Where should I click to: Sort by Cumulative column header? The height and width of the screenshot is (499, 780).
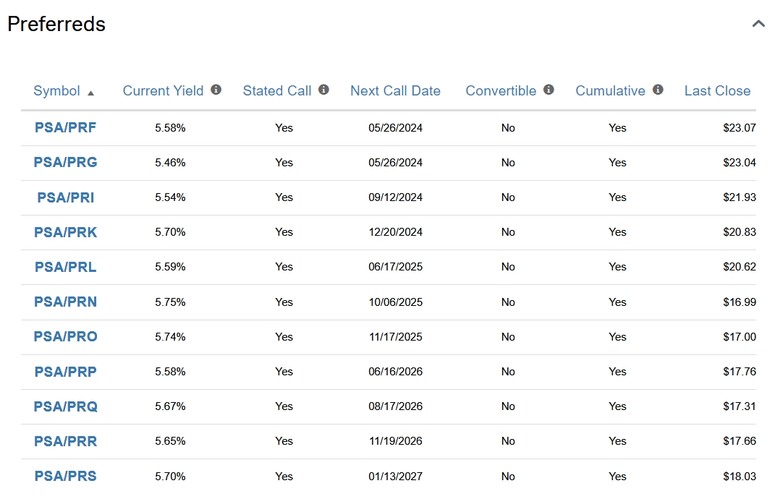610,91
